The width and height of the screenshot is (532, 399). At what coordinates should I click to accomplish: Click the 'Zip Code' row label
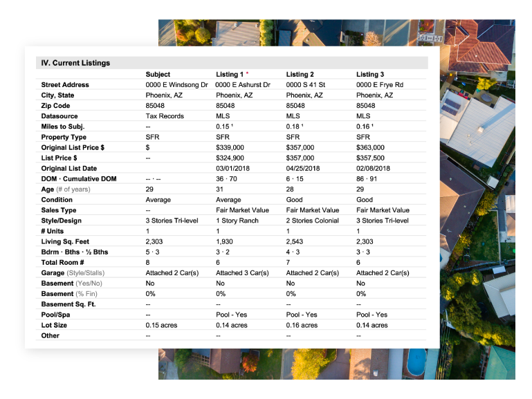55,106
